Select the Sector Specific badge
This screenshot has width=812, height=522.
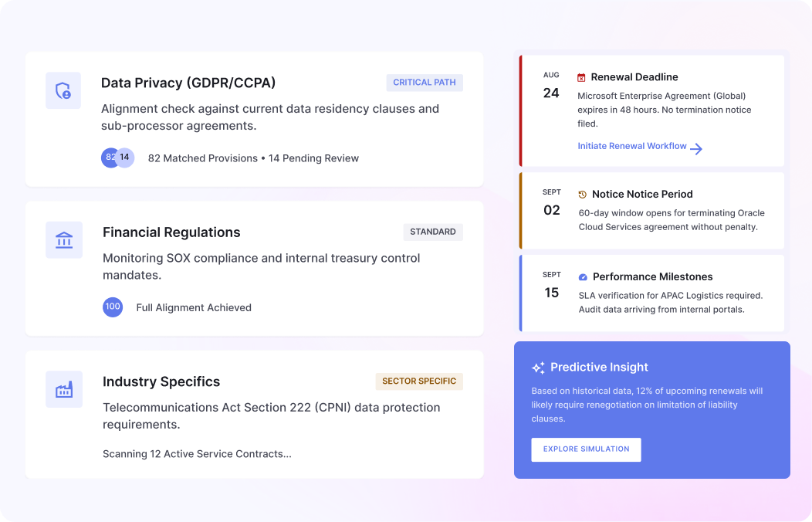pos(419,381)
